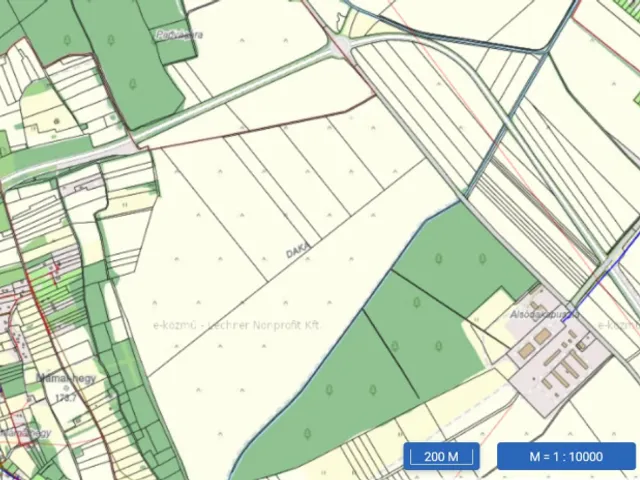Click the partial e-közmű watermark at map edge

[618, 325]
